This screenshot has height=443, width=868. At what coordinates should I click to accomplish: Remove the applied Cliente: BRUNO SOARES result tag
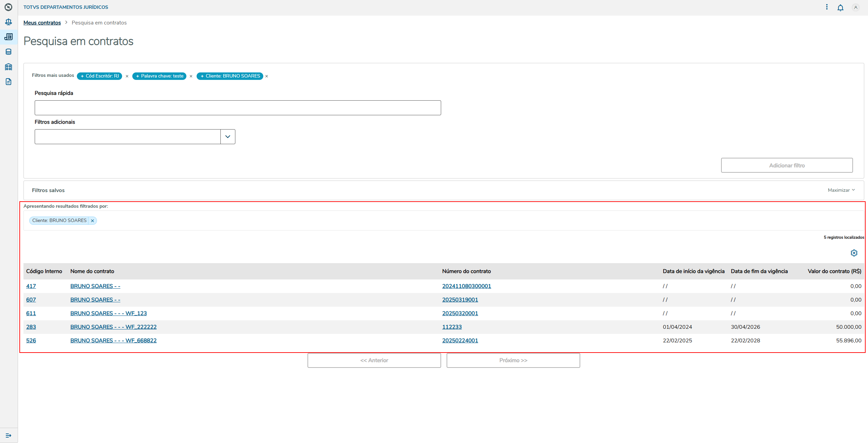coord(93,221)
